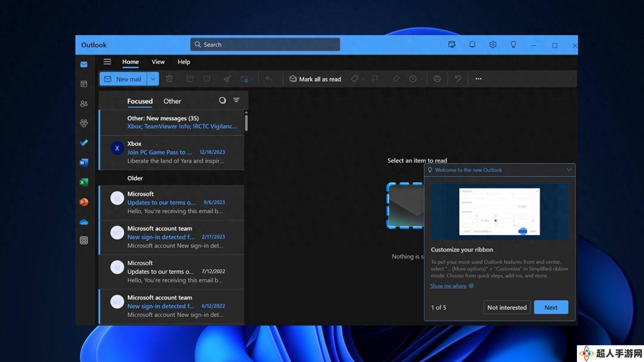Click the message list scrollbar
Viewport: 644px width, 362px height.
click(x=246, y=122)
